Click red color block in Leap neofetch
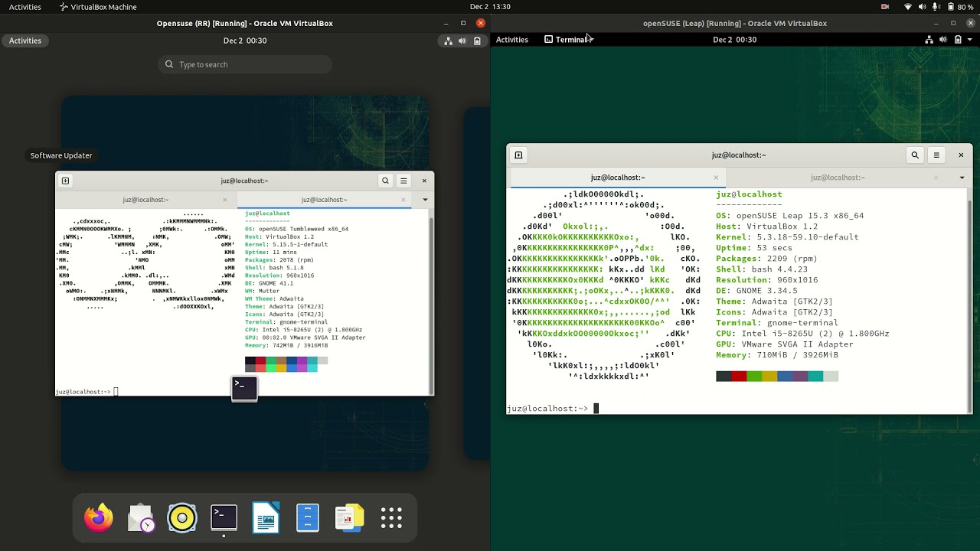The image size is (980, 551). [x=739, y=377]
